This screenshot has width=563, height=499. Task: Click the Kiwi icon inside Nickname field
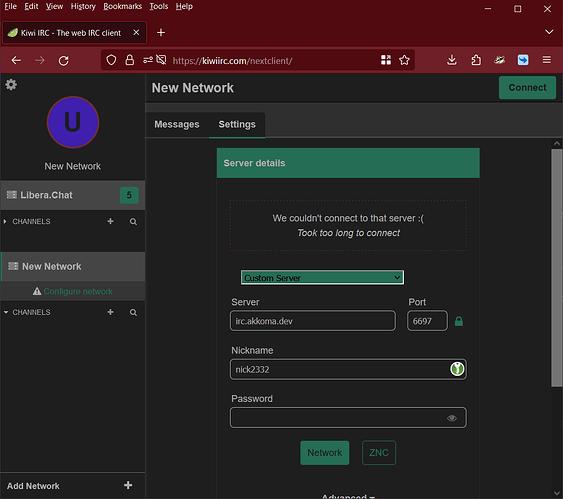click(x=457, y=369)
